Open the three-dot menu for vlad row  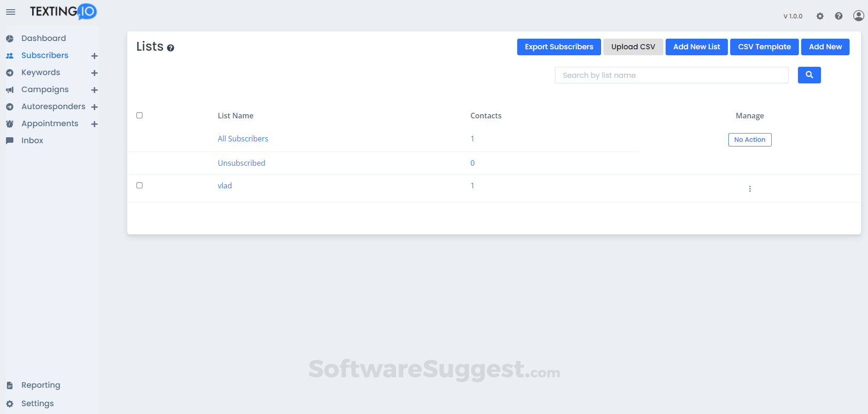pos(750,189)
